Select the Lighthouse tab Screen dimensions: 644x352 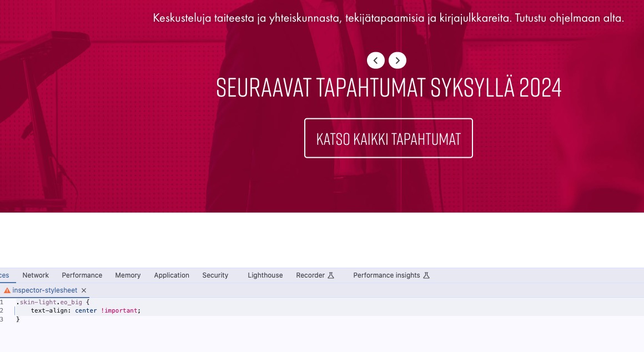pyautogui.click(x=265, y=275)
